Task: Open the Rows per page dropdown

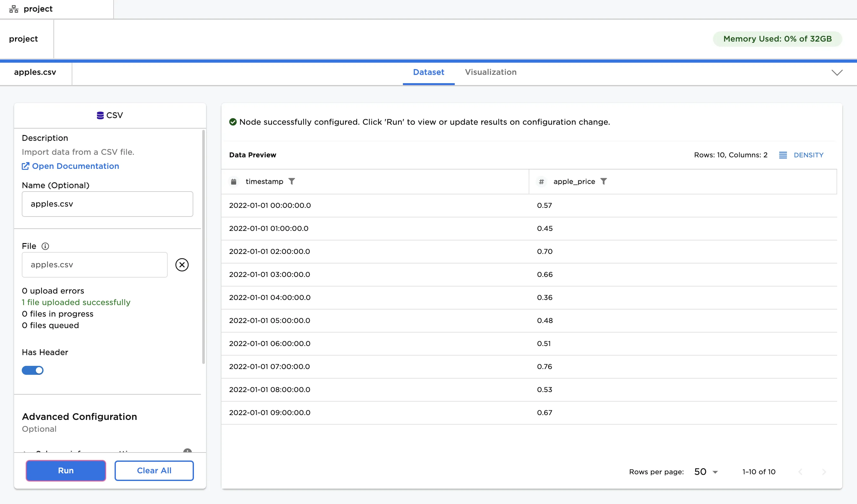Action: point(706,472)
